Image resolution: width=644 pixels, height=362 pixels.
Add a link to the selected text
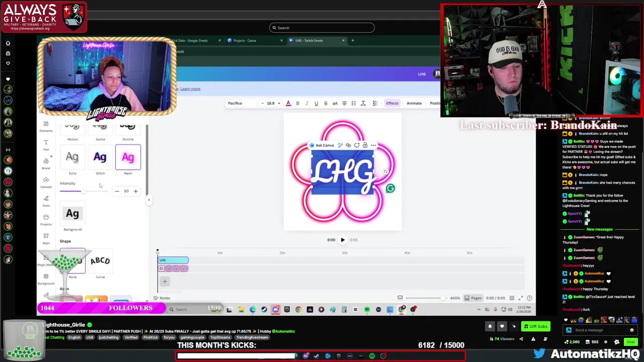[348, 145]
